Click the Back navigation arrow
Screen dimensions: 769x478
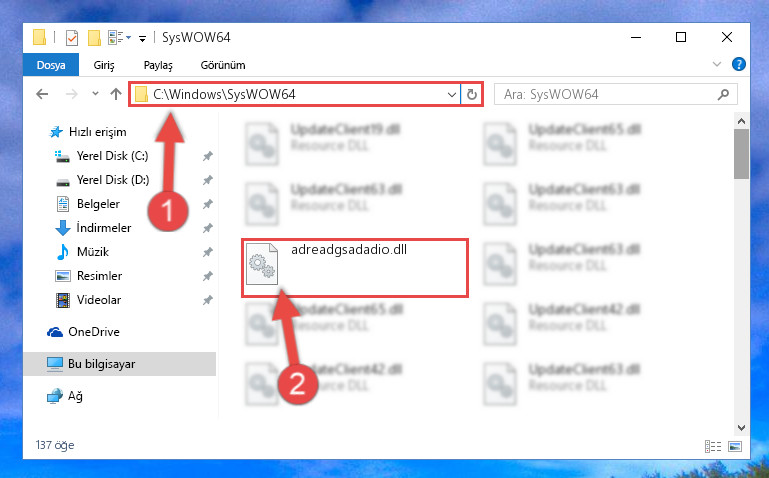click(42, 94)
